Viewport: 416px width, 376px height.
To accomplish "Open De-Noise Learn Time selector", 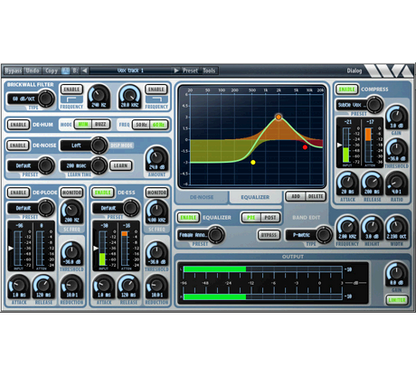I will click(x=83, y=165).
